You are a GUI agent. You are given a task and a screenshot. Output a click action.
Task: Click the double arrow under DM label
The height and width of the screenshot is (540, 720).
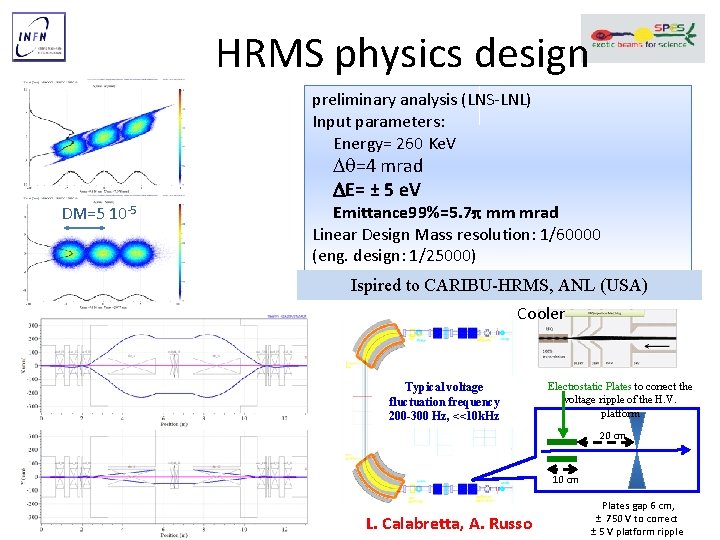pos(84,228)
